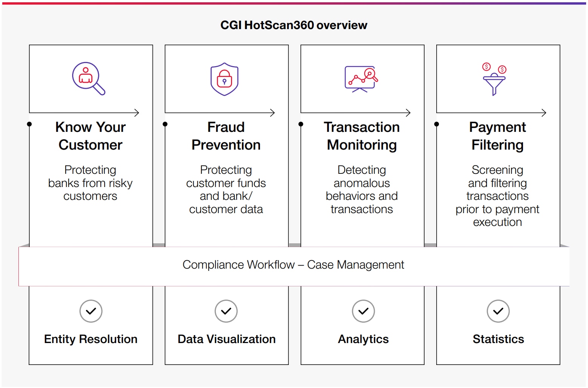Click the checkmark above Analytics

[363, 311]
